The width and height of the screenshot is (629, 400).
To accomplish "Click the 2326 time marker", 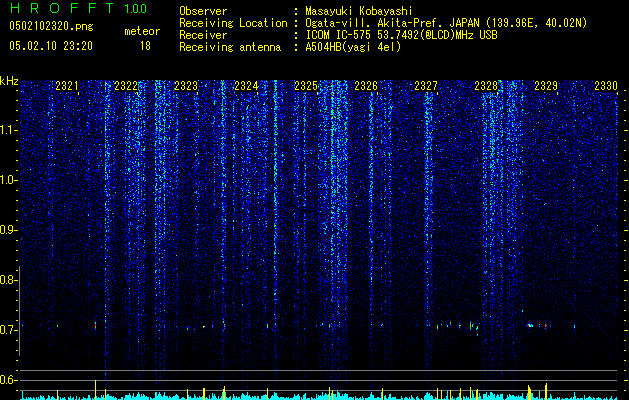I will coord(366,86).
